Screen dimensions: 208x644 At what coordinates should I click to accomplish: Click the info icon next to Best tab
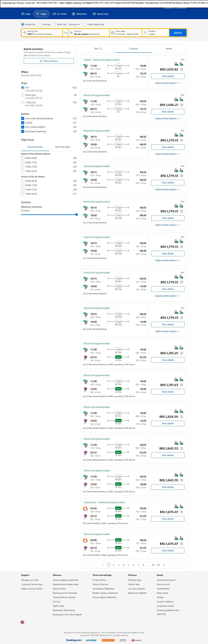tap(101, 49)
